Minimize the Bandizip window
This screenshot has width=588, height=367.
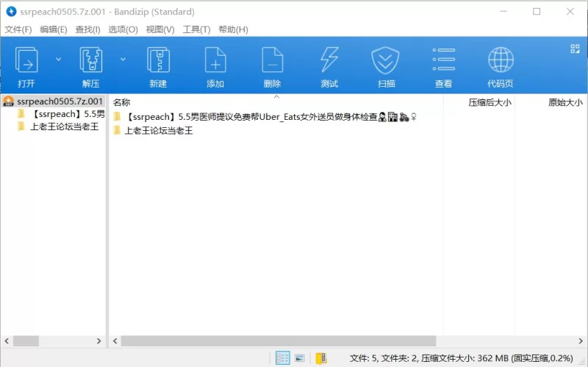pyautogui.click(x=503, y=12)
